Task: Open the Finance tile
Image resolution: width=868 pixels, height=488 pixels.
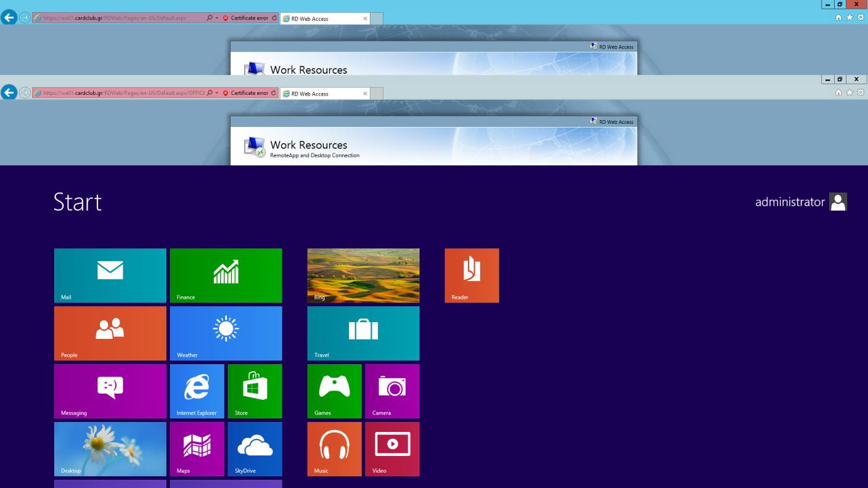Action: tap(226, 275)
